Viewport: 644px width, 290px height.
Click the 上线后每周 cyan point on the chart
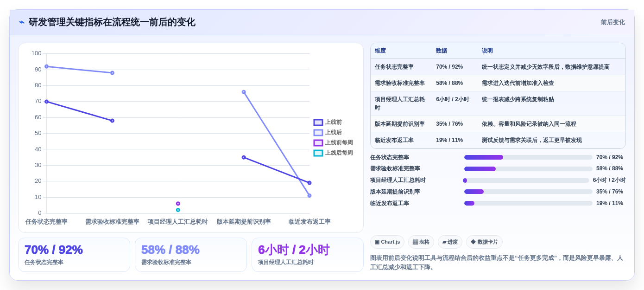coord(178,210)
